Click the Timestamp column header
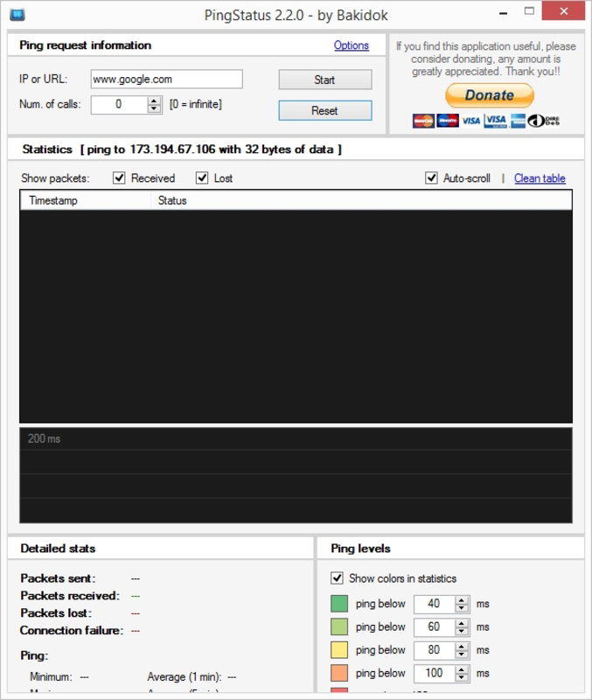 coord(85,200)
